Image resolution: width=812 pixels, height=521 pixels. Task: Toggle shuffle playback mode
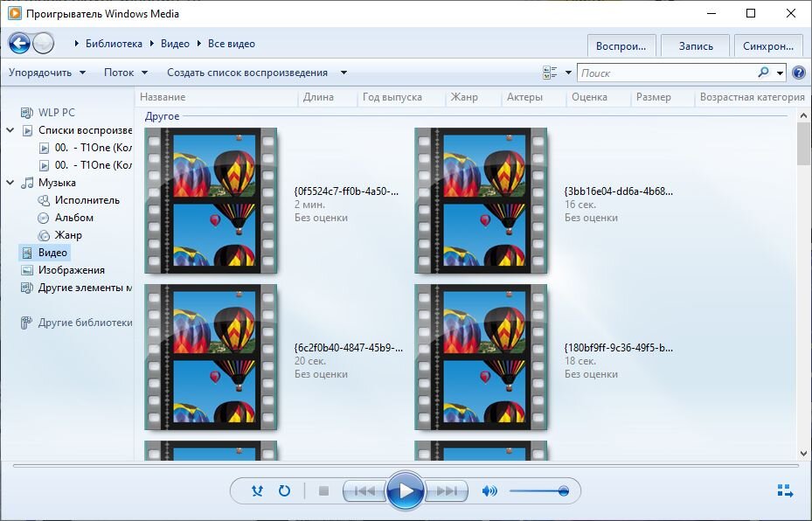(x=257, y=490)
